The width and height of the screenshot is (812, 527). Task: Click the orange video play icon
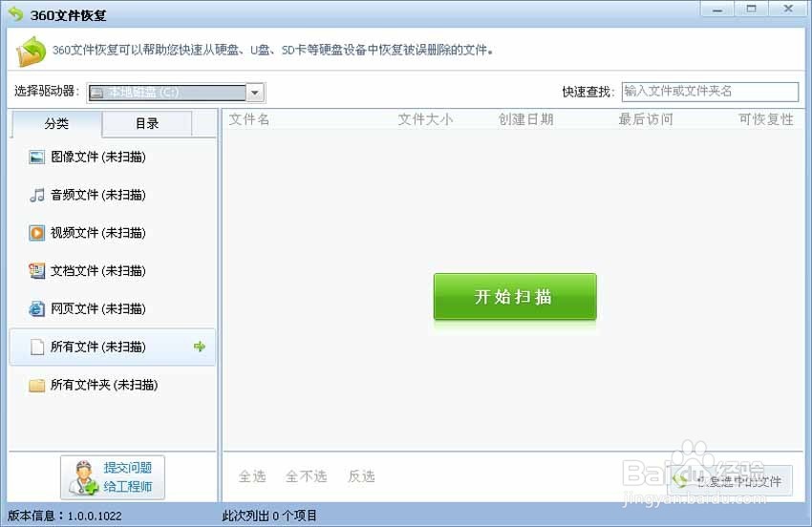(x=36, y=233)
